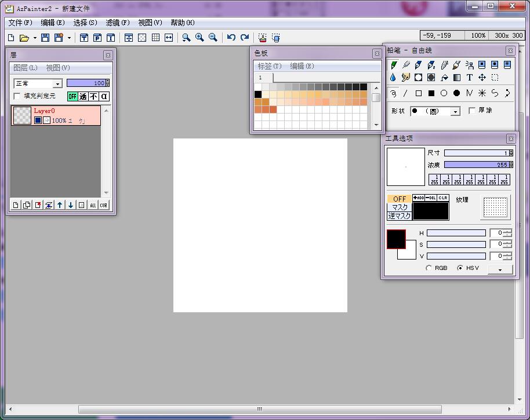
Task: Select the Text tool in tool panel
Action: (470, 78)
